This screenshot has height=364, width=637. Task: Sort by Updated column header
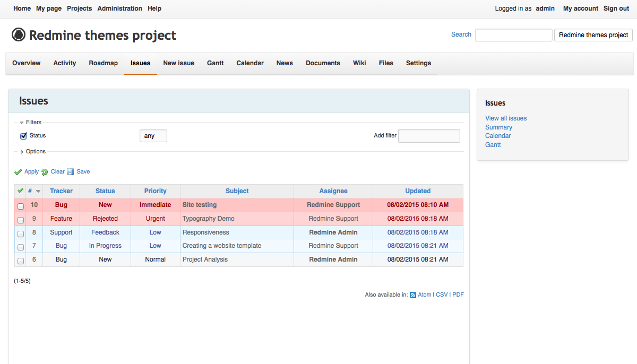pos(418,191)
